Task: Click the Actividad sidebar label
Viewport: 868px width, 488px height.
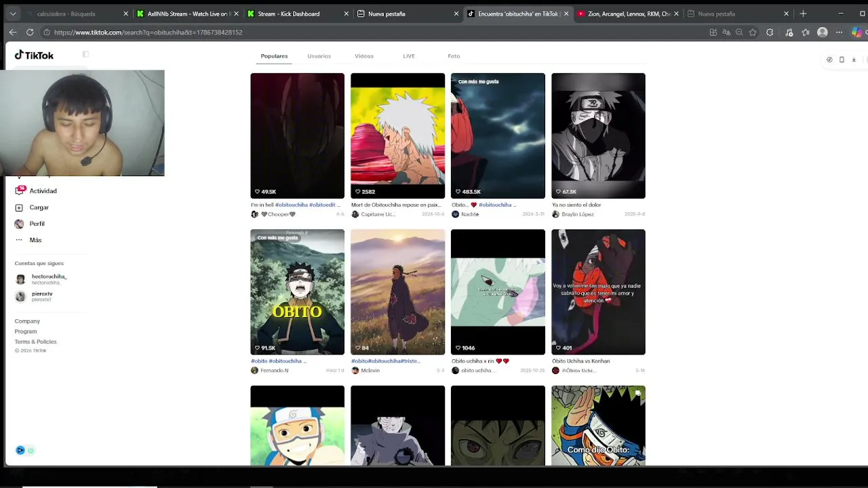Action: click(x=43, y=191)
